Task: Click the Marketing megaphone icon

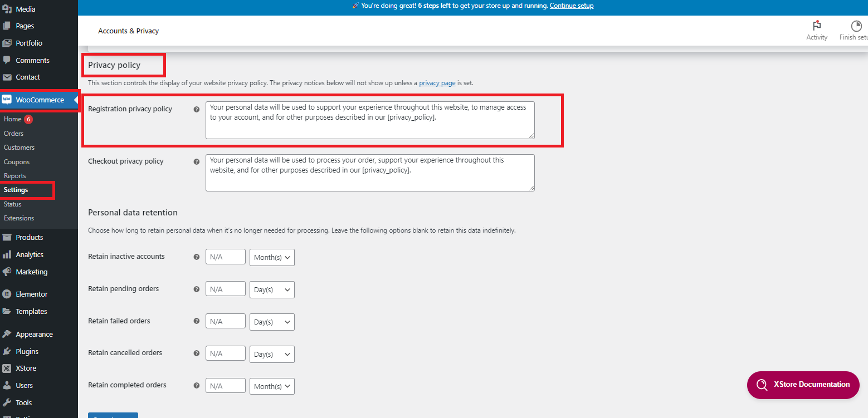Action: point(7,272)
